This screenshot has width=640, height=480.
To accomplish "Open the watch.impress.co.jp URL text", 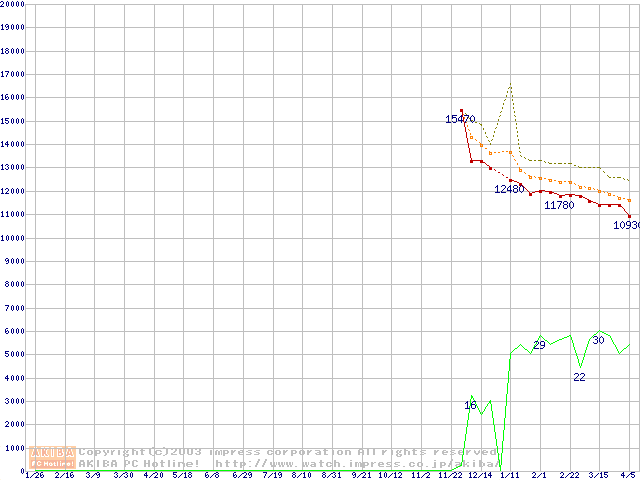I will coord(357,464).
